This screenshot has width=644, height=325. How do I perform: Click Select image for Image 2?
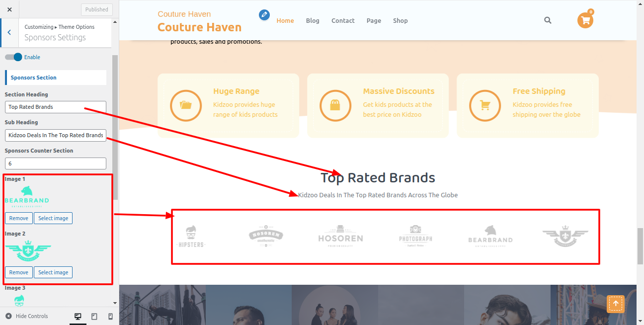pos(53,272)
